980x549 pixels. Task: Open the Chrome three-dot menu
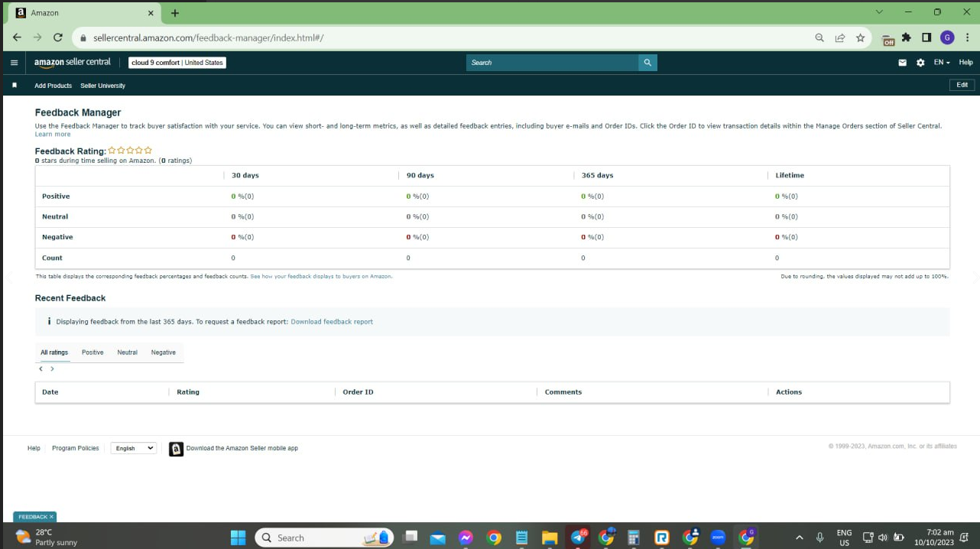966,37
